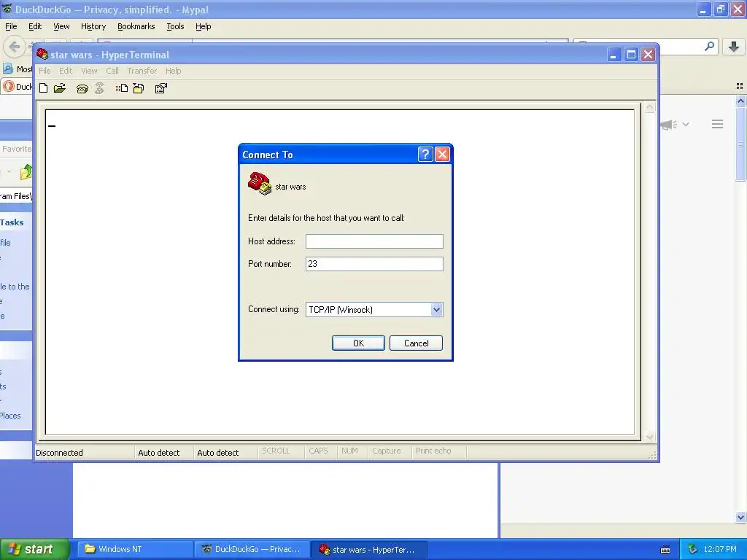Open the Mypal browser Help menu
747x560 pixels.
pyautogui.click(x=204, y=27)
